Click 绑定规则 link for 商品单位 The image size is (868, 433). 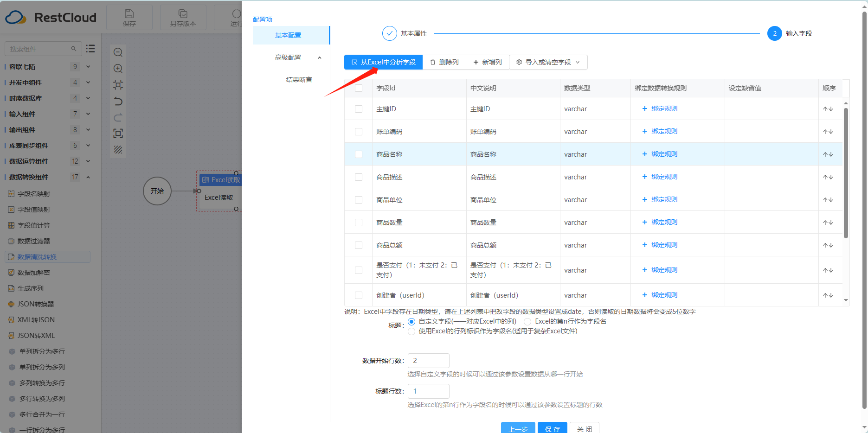(660, 199)
